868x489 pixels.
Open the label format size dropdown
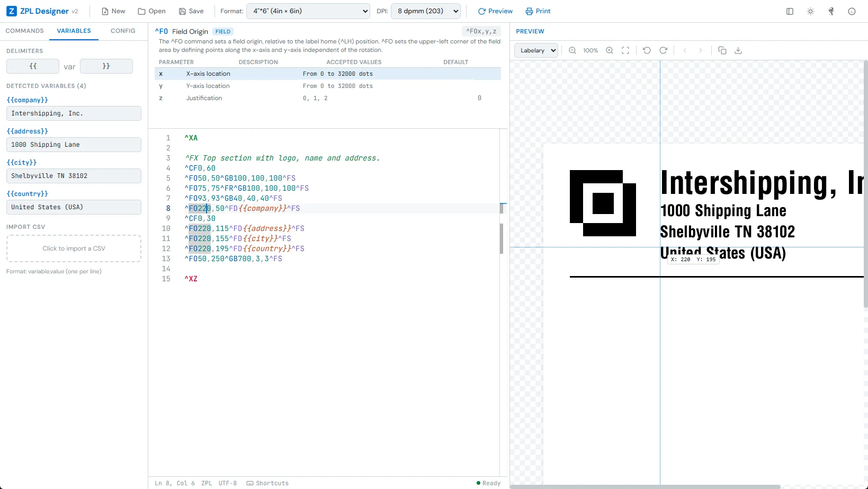(x=308, y=11)
